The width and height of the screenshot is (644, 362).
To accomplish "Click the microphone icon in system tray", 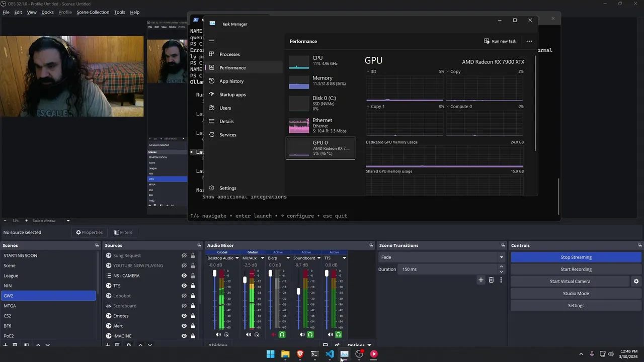I will point(592,354).
